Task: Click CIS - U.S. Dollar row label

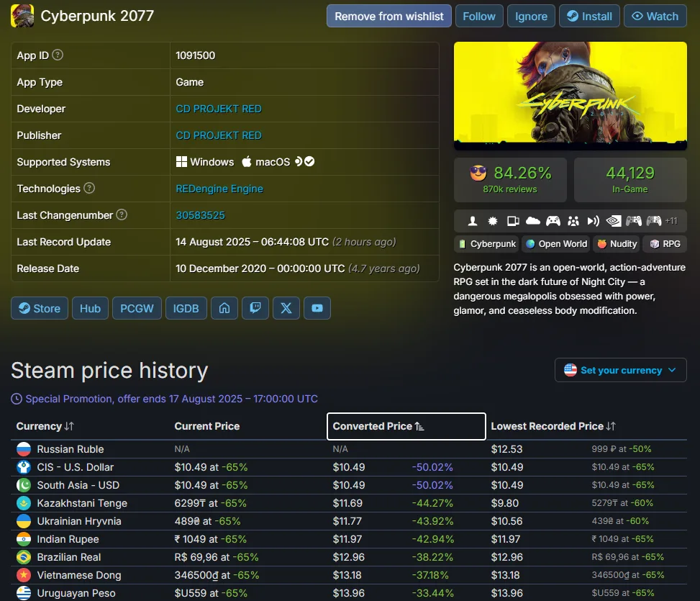Action: [76, 467]
